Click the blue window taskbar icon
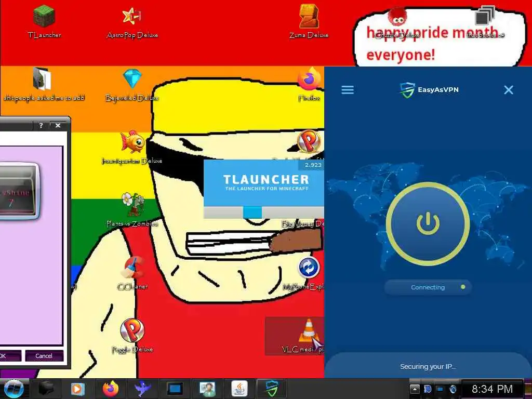Viewport: 532px width, 399px height. [x=175, y=389]
